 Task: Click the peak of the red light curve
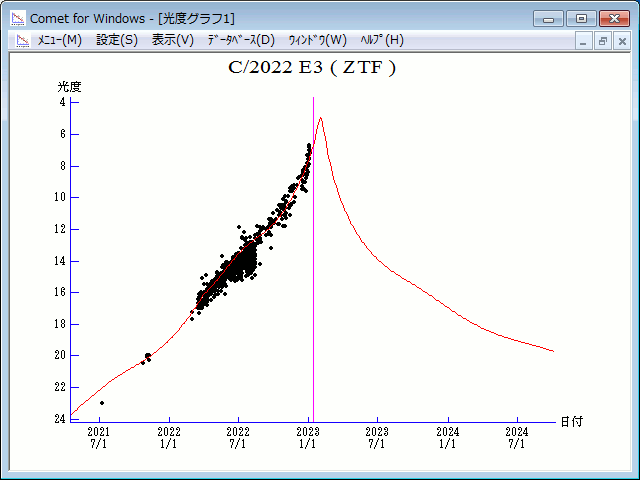320,118
